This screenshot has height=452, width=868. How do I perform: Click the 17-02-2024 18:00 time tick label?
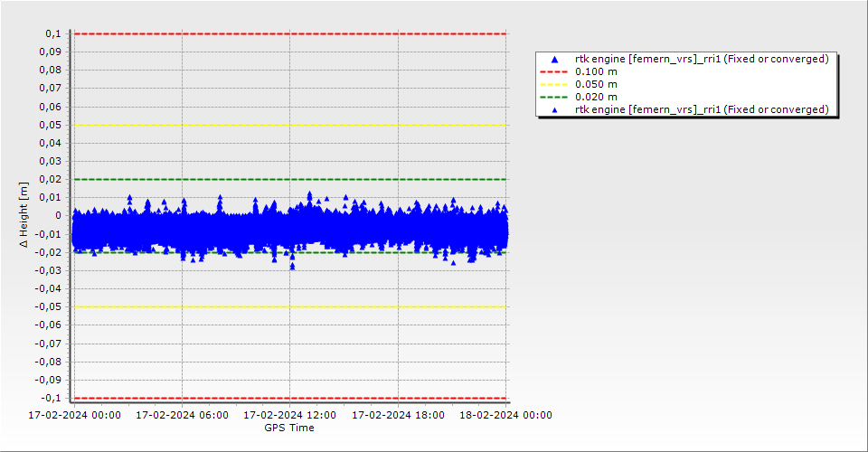click(x=398, y=415)
